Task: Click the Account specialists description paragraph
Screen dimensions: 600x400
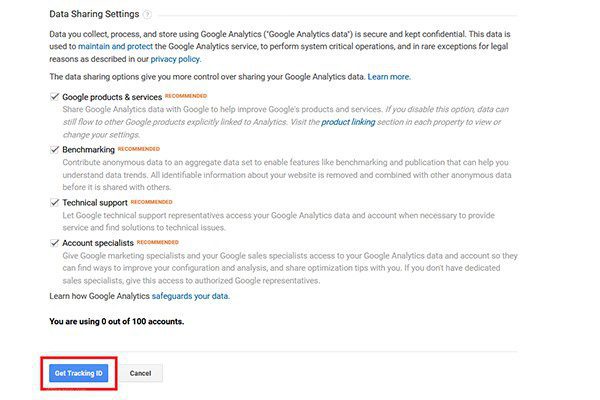Action: pyautogui.click(x=290, y=268)
